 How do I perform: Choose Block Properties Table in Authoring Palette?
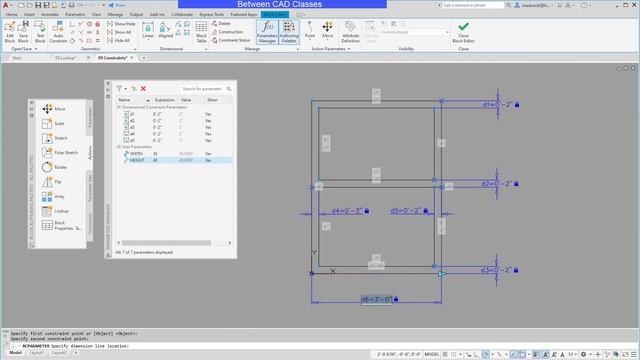click(x=62, y=226)
